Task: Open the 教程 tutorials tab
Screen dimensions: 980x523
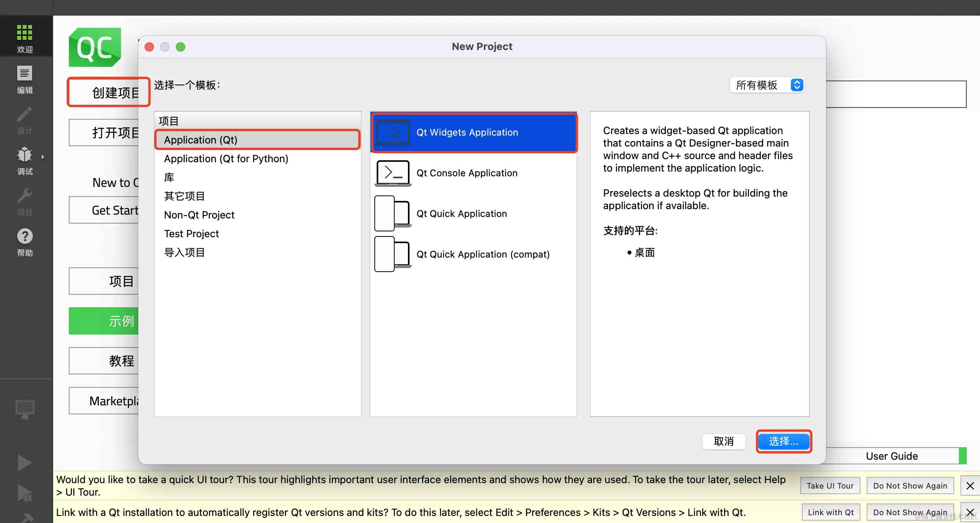Action: 104,361
